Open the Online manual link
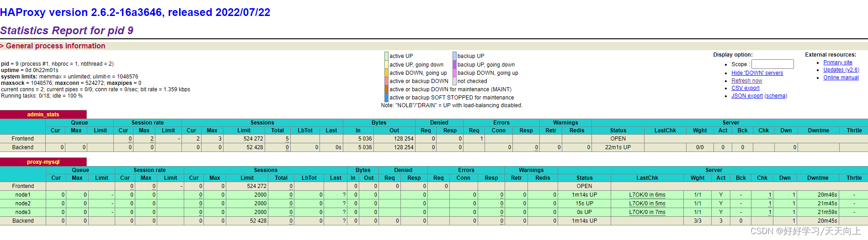 pos(841,78)
